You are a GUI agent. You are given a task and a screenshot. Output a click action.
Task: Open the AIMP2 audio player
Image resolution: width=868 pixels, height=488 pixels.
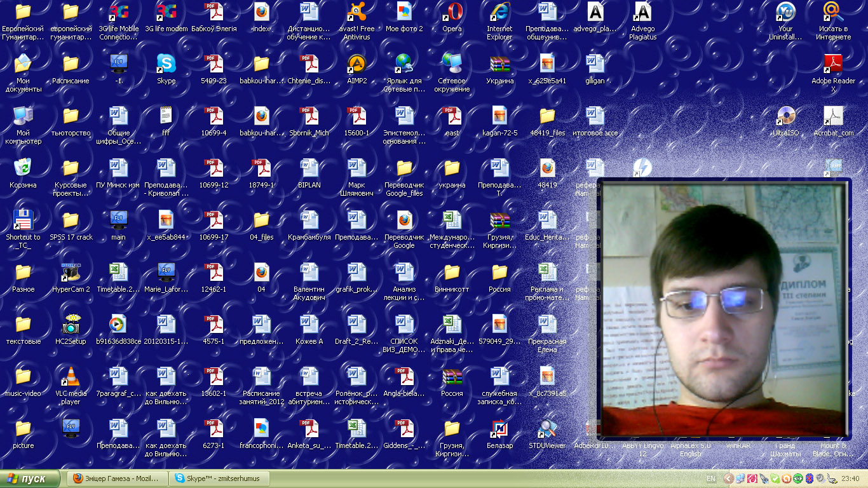point(356,64)
